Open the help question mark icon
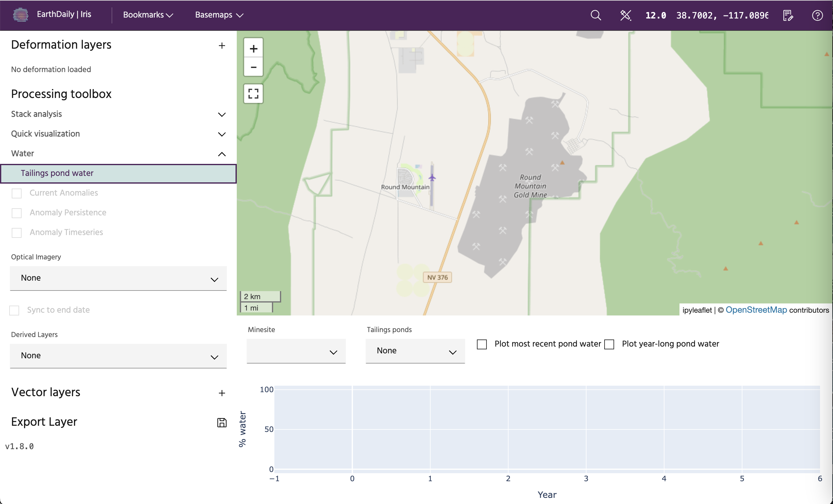833x504 pixels. tap(817, 15)
